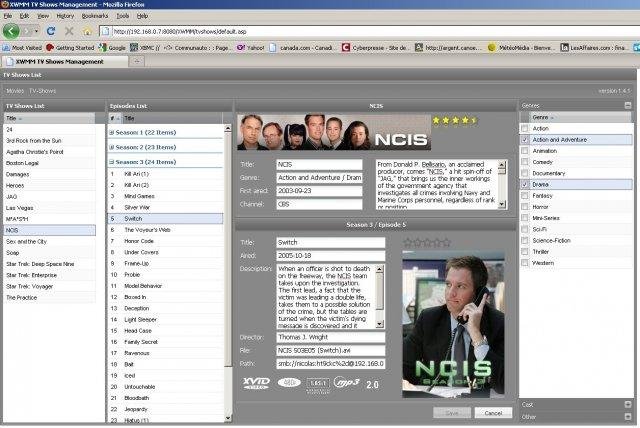Click the reload page icon
Screen dimensions: 640x428
pyautogui.click(x=51, y=31)
